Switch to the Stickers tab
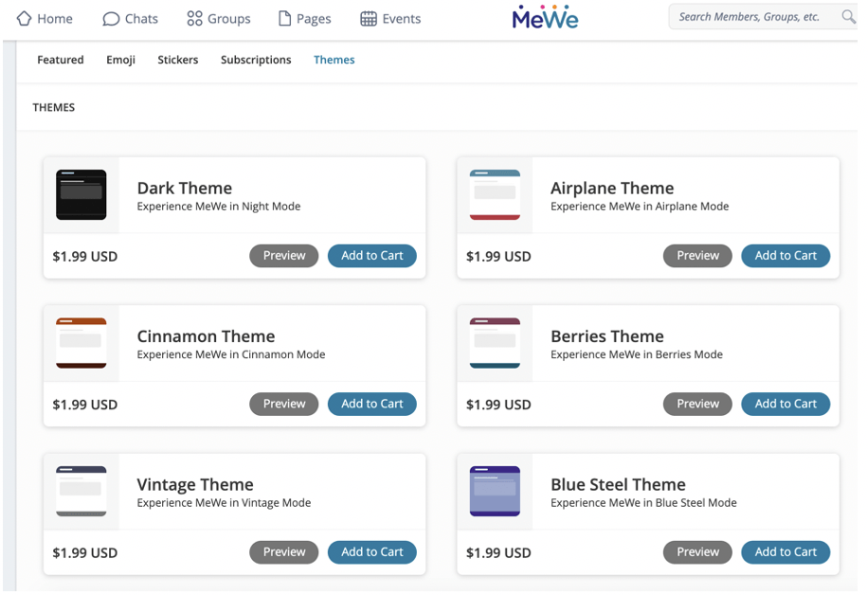Screen dimensions: 868x595 click(178, 60)
